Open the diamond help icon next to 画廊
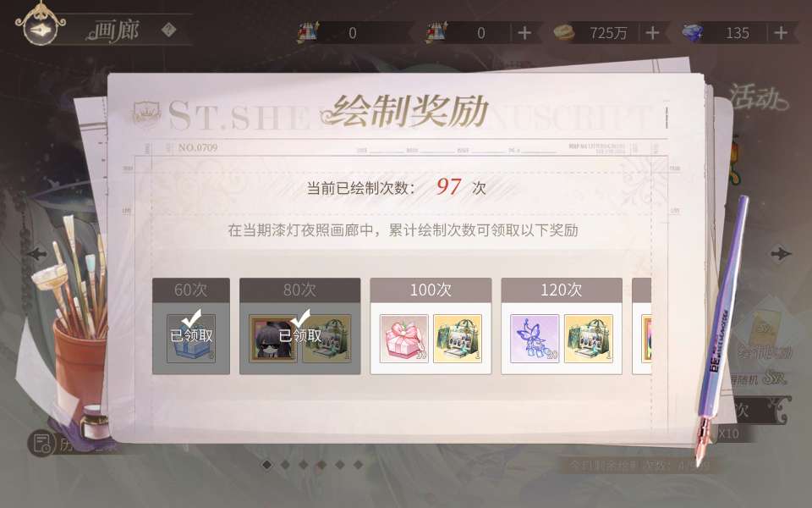The height and width of the screenshot is (508, 812). (168, 30)
